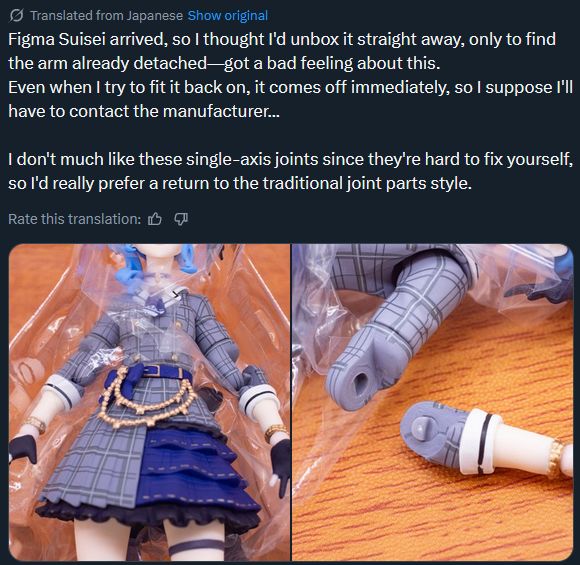This screenshot has width=580, height=565.
Task: Show the original Japanese text
Action: click(227, 16)
